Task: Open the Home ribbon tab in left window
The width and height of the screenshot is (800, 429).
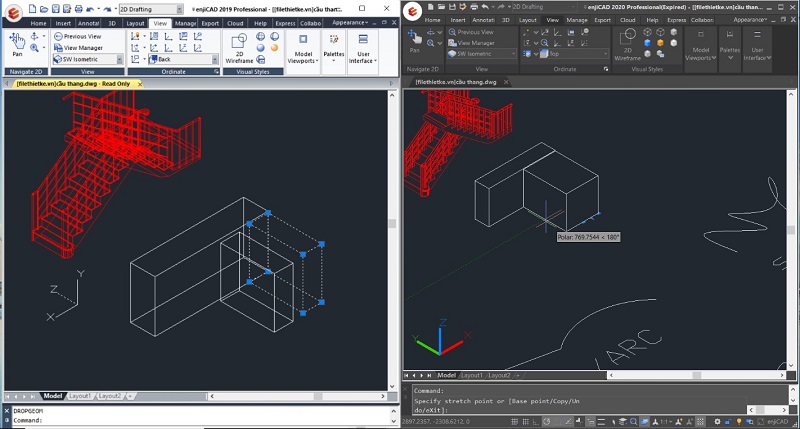Action: click(x=38, y=23)
